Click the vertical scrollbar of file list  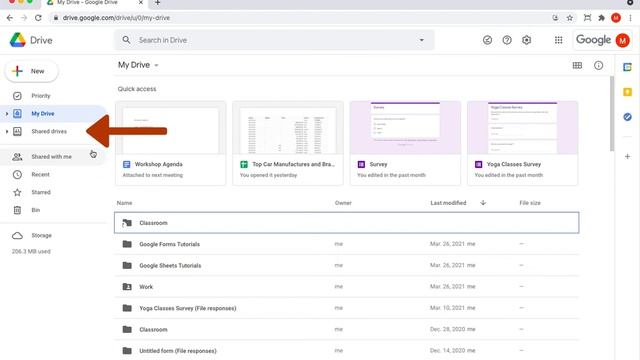(611, 114)
